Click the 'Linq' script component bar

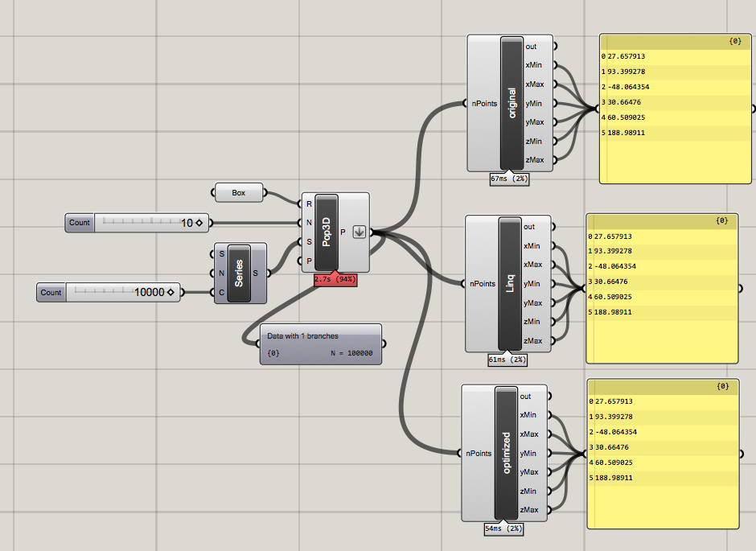[x=510, y=283]
